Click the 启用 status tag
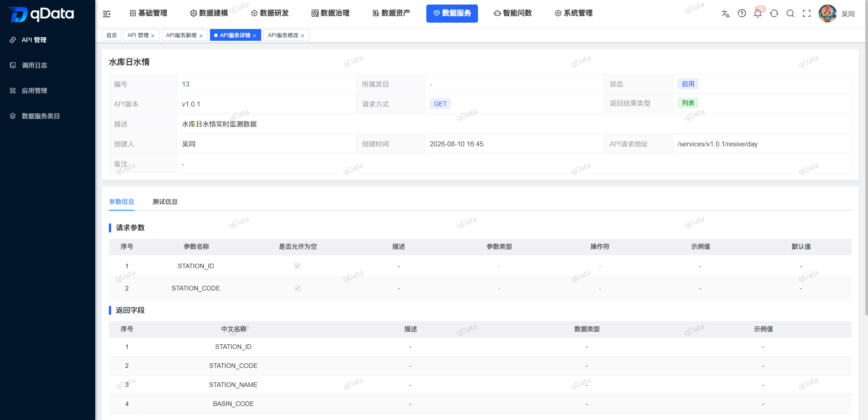 (x=688, y=84)
